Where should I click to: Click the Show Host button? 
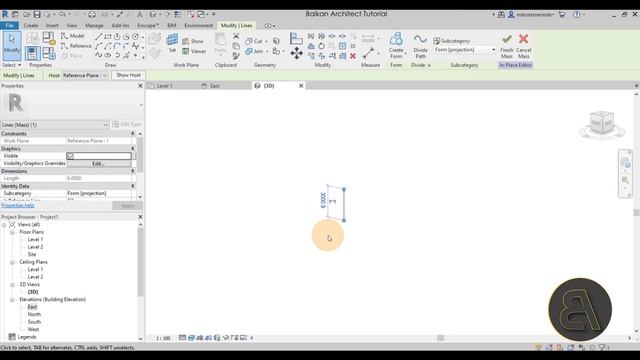pyautogui.click(x=128, y=75)
